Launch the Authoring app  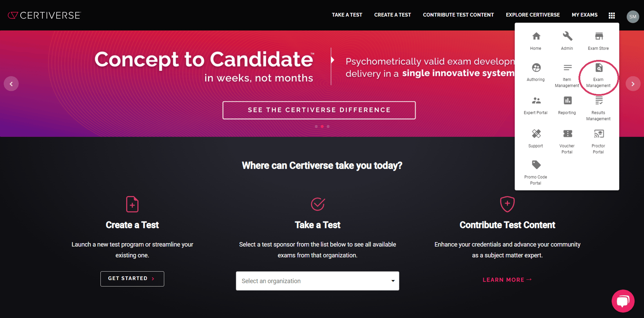(536, 68)
